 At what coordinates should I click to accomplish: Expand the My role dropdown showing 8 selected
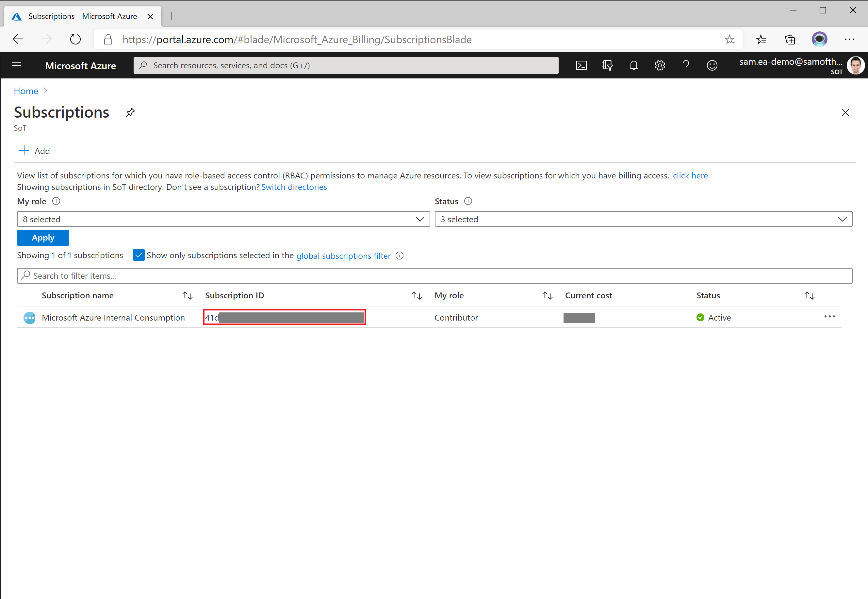point(223,219)
